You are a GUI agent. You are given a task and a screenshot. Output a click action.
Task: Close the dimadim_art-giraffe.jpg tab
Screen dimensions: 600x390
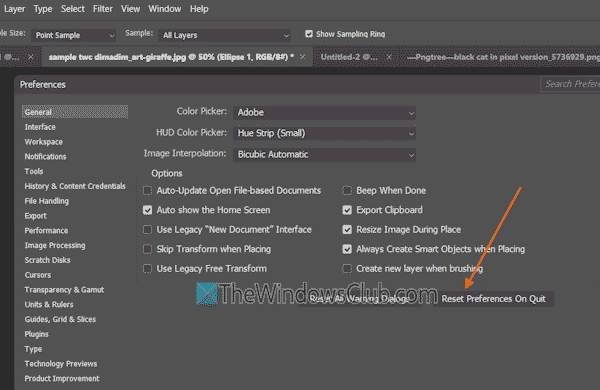coord(302,57)
